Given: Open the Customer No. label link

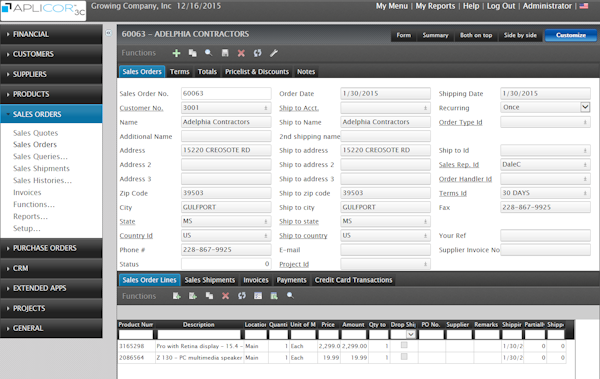Looking at the screenshot, I should coord(141,108).
